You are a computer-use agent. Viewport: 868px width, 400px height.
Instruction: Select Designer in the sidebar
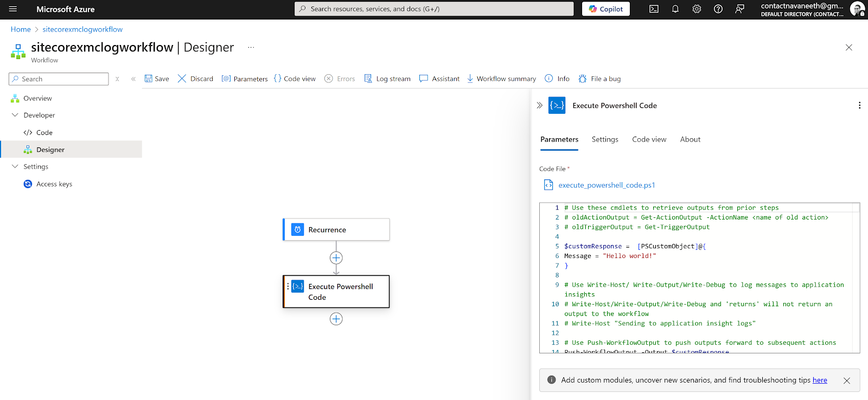[71, 150]
